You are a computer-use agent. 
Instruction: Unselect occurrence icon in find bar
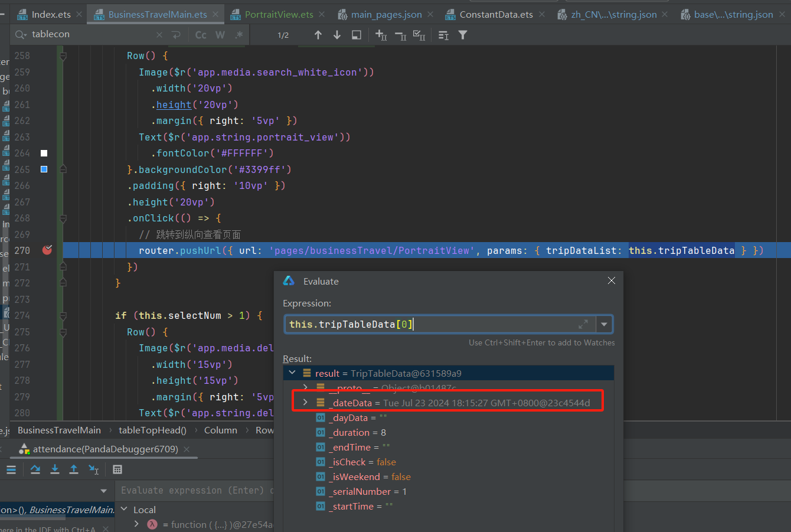[400, 35]
